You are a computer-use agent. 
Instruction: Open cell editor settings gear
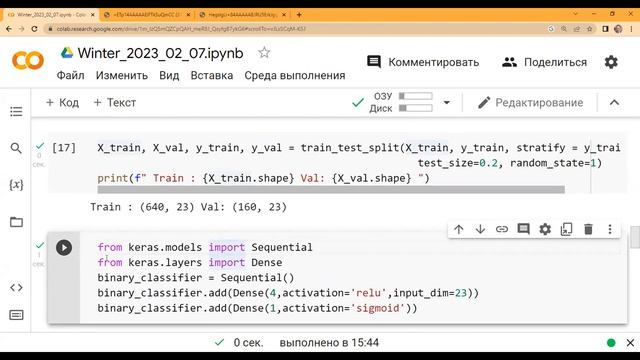545,229
